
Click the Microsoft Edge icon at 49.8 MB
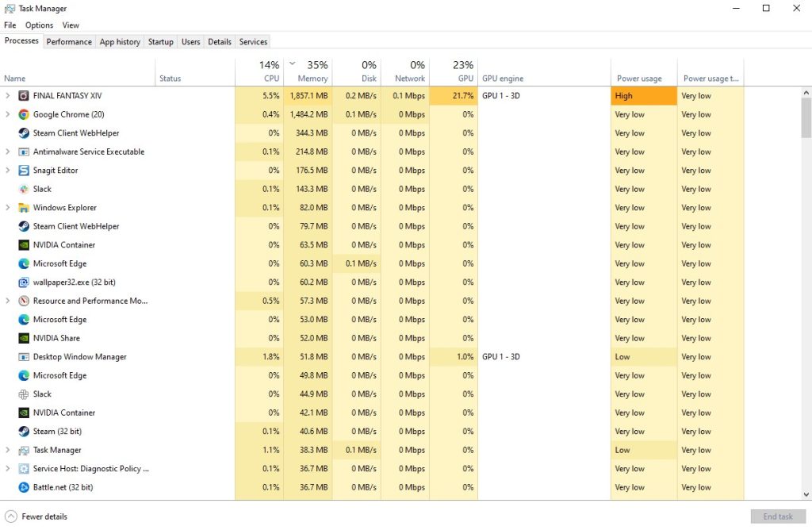tap(24, 375)
